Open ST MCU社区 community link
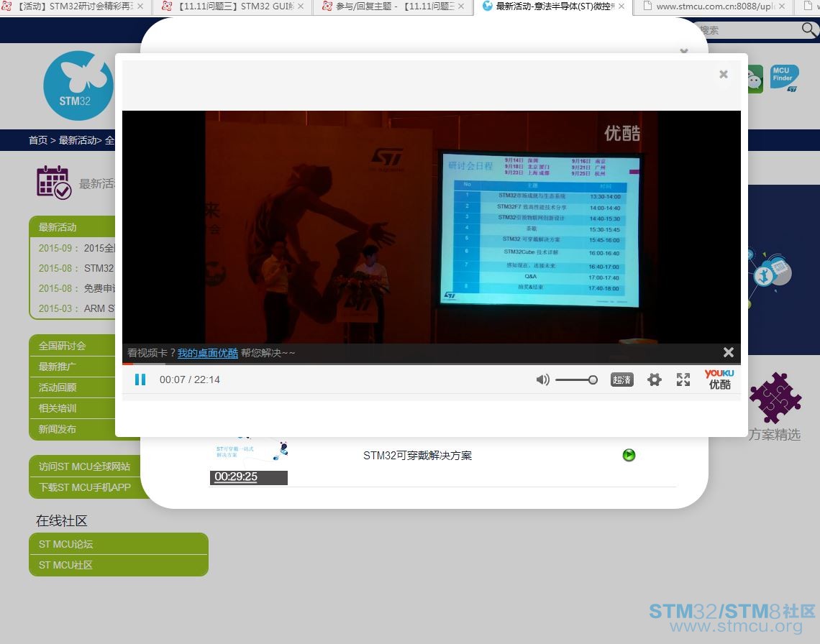The image size is (820, 644). coord(119,565)
